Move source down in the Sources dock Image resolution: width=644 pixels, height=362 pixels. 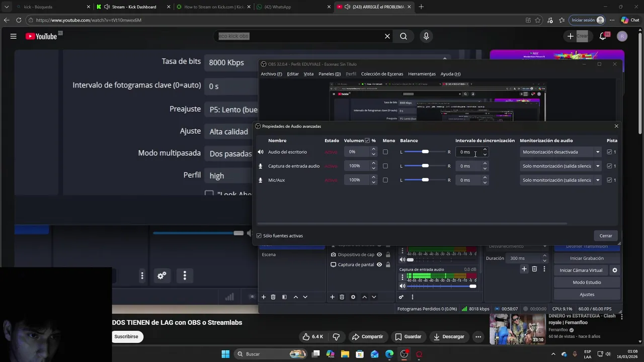point(374,297)
